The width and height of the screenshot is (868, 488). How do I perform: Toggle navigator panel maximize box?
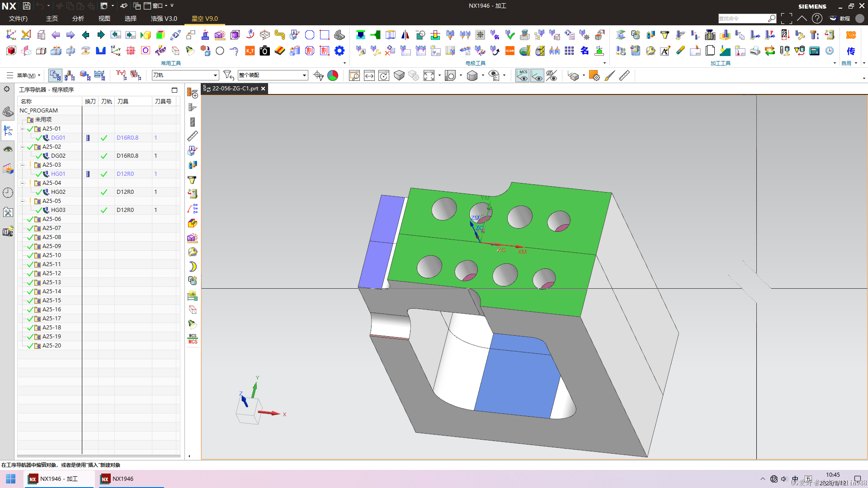[x=175, y=90]
